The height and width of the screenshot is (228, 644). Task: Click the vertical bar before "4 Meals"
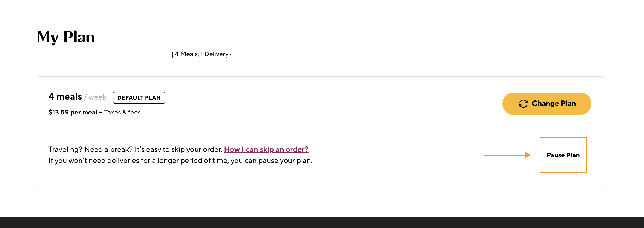point(173,54)
